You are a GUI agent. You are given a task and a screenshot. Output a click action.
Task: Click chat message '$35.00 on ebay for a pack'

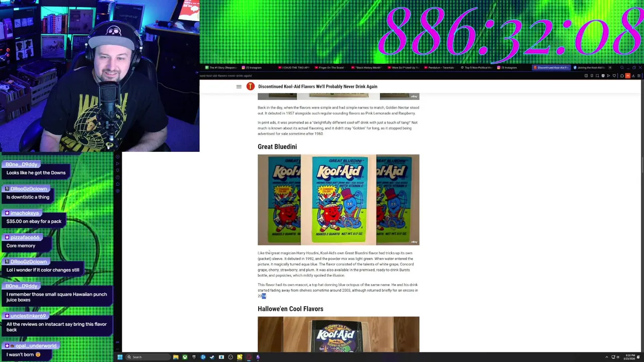point(34,221)
